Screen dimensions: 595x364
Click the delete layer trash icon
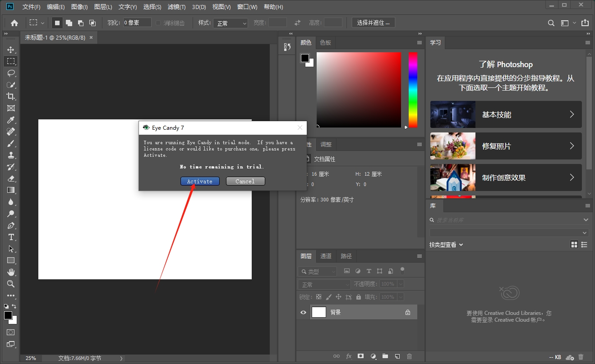[x=409, y=356]
